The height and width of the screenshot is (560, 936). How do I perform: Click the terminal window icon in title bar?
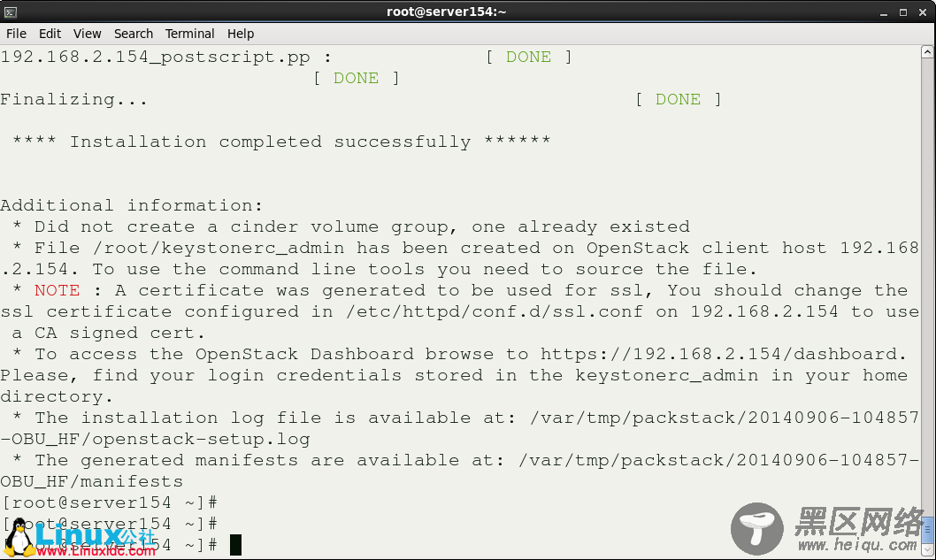coord(10,12)
